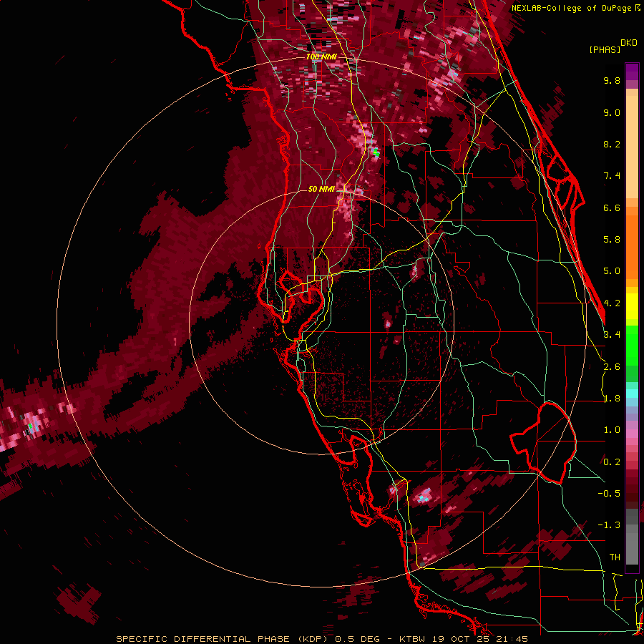Click the 5.0 scale value

(612, 271)
